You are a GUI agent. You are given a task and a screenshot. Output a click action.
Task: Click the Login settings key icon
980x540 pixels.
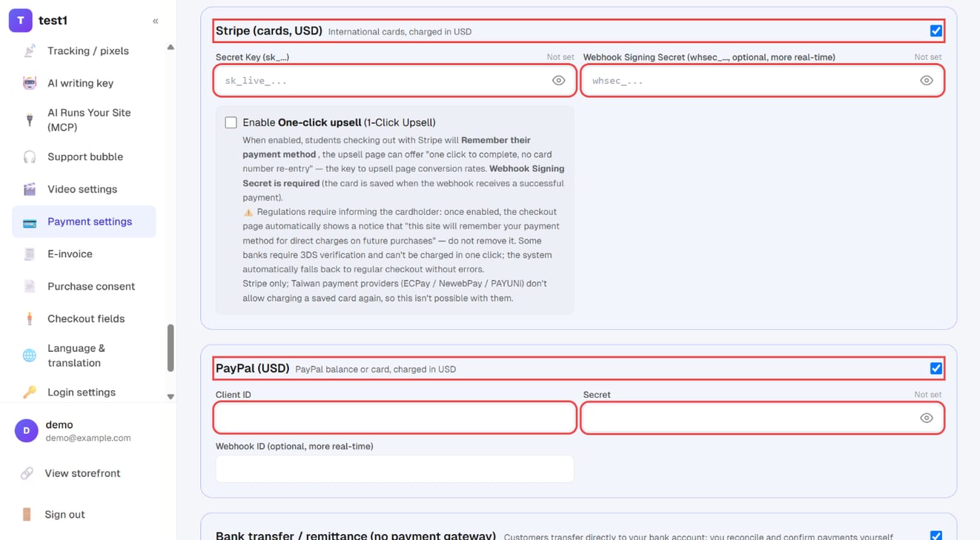(x=30, y=393)
